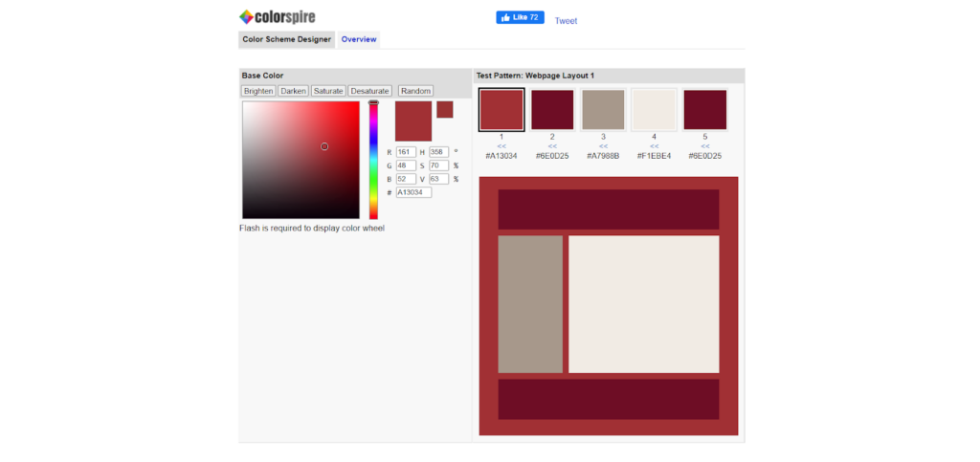This screenshot has height=462, width=980.
Task: Click the << arrow under swatch 5
Action: pyautogui.click(x=705, y=146)
